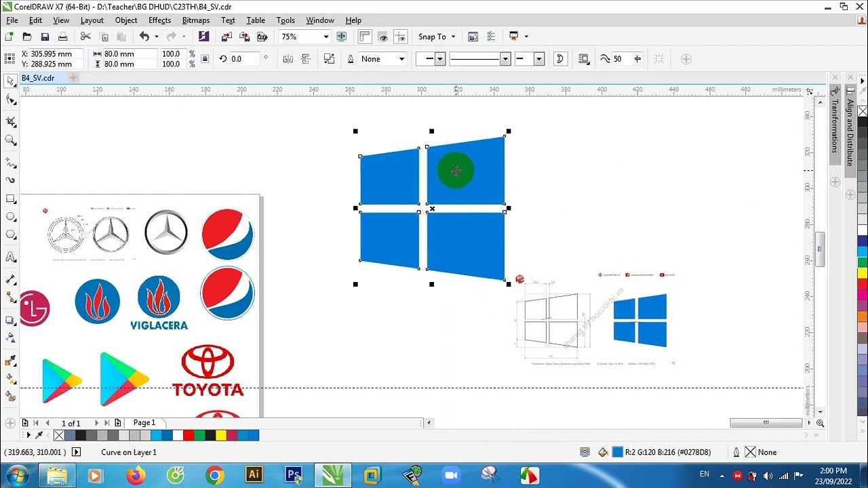
Task: Select the Color Eyedropper tool
Action: coord(10,360)
